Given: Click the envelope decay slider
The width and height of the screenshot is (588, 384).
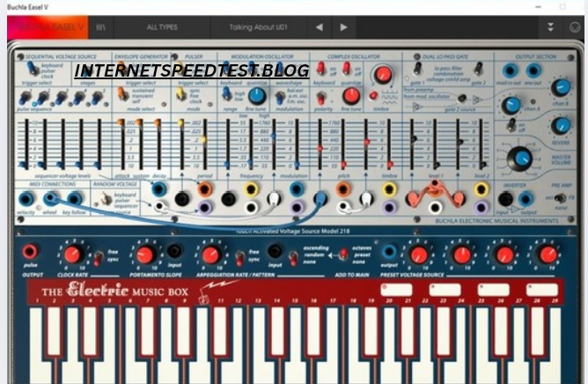Looking at the screenshot, I should click(x=158, y=144).
